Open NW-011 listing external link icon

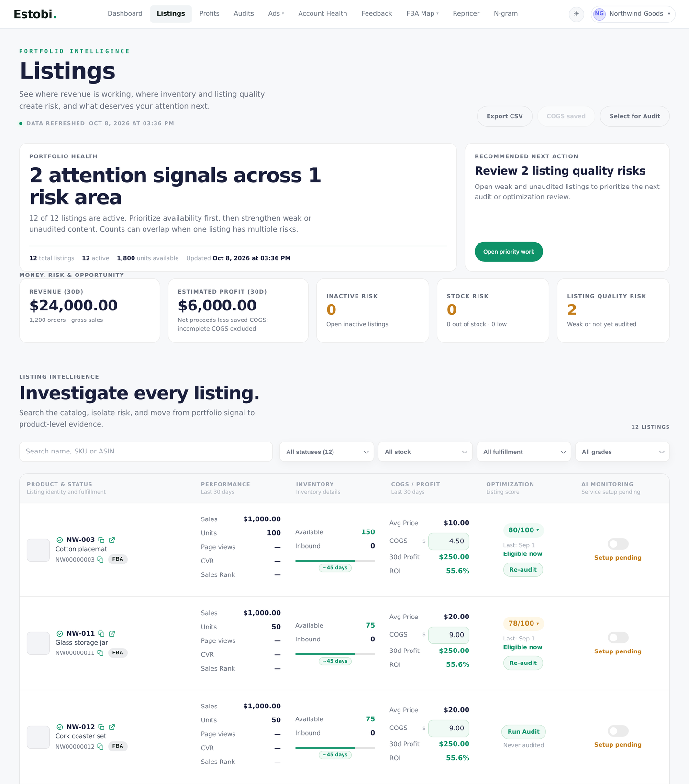(x=112, y=634)
